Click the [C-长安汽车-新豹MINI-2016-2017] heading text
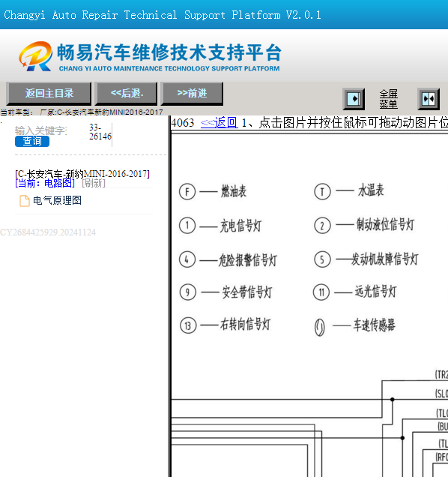The height and width of the screenshot is (477, 448). click(x=82, y=174)
